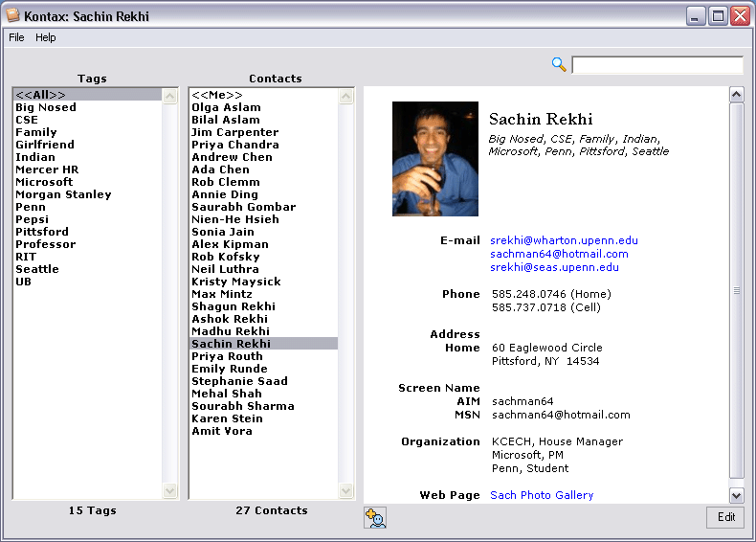The height and width of the screenshot is (542, 756).
Task: Open the Help menu
Action: point(45,37)
